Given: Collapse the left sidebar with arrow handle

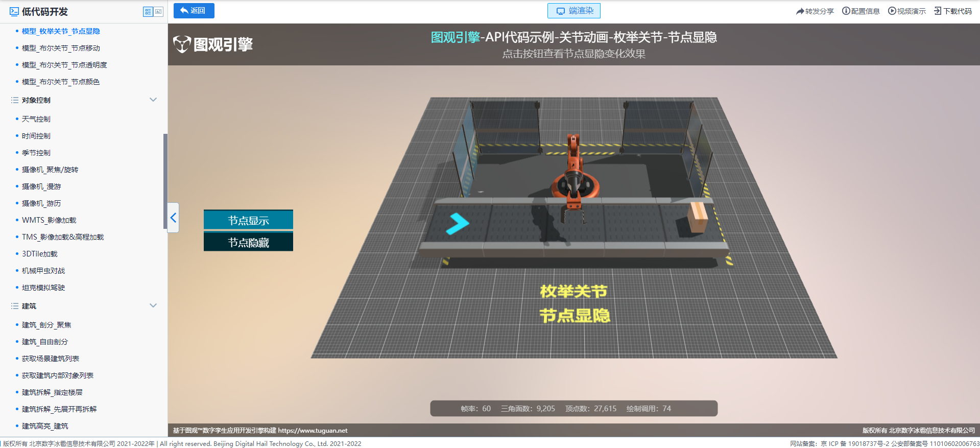Looking at the screenshot, I should pyautogui.click(x=173, y=218).
